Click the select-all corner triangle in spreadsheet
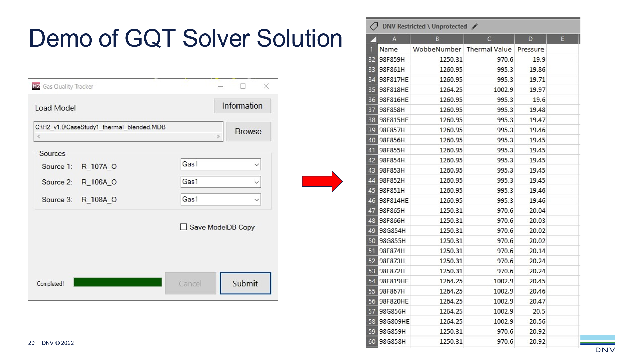Viewport: 644px width, 362px height. 372,39
